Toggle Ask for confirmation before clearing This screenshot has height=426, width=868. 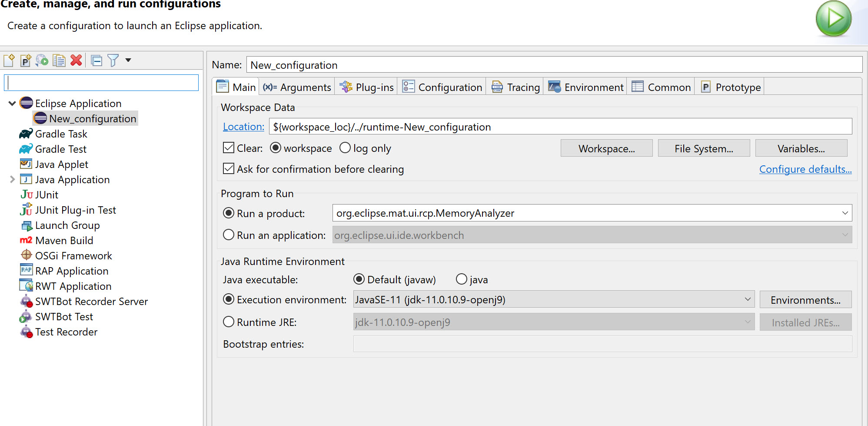pos(229,169)
